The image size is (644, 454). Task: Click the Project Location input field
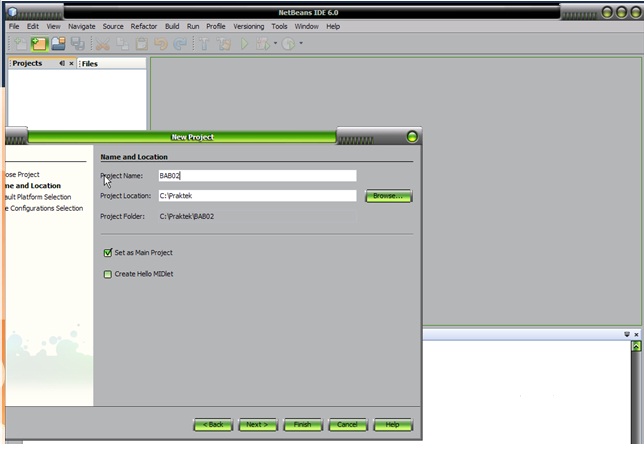tap(258, 196)
